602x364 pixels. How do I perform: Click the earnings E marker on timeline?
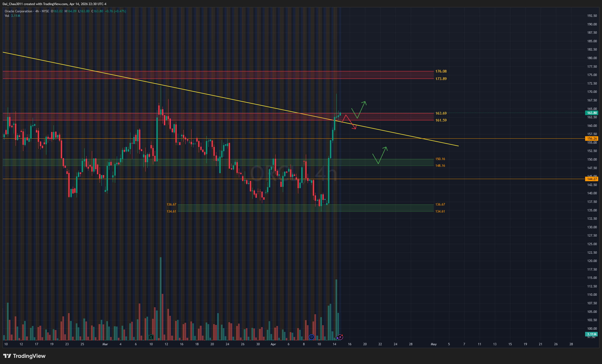pyautogui.click(x=151, y=337)
